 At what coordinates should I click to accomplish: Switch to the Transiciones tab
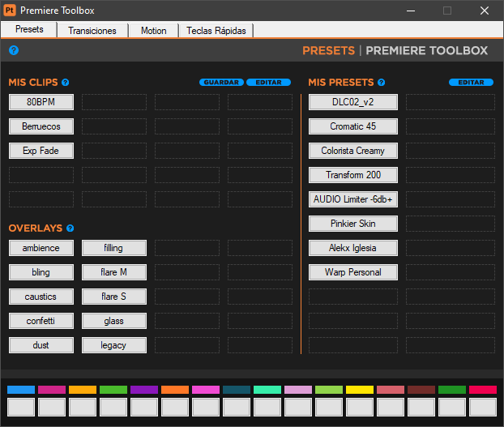click(92, 31)
